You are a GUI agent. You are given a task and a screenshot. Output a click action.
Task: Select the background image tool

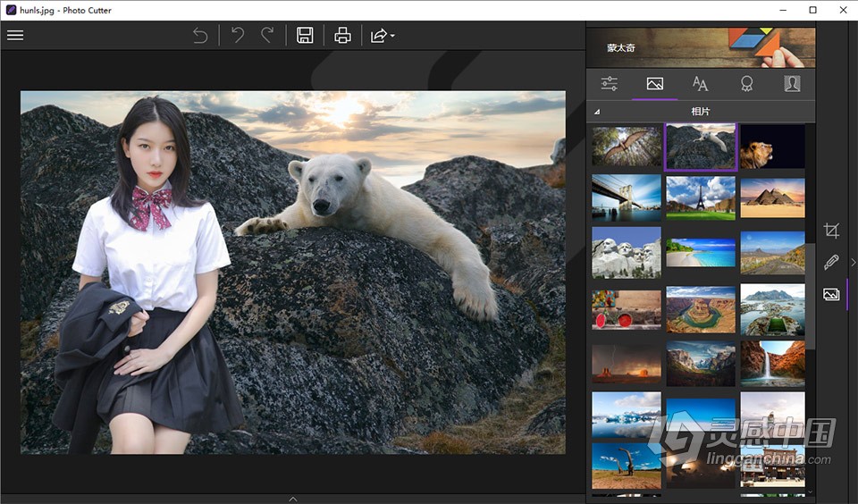click(x=831, y=294)
